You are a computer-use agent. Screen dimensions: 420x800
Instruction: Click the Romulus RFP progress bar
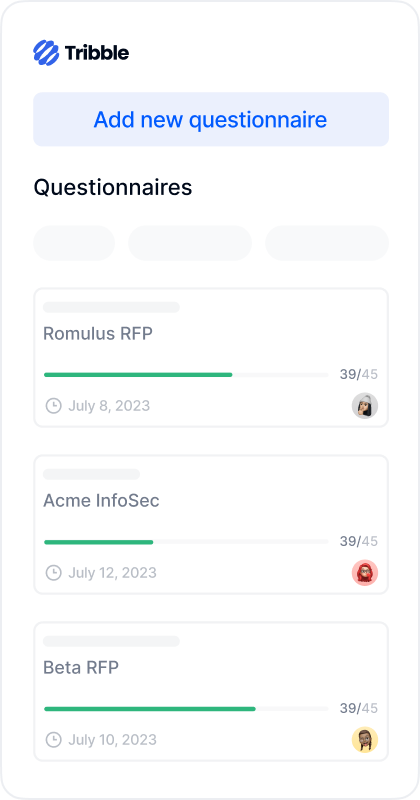[x=186, y=374]
